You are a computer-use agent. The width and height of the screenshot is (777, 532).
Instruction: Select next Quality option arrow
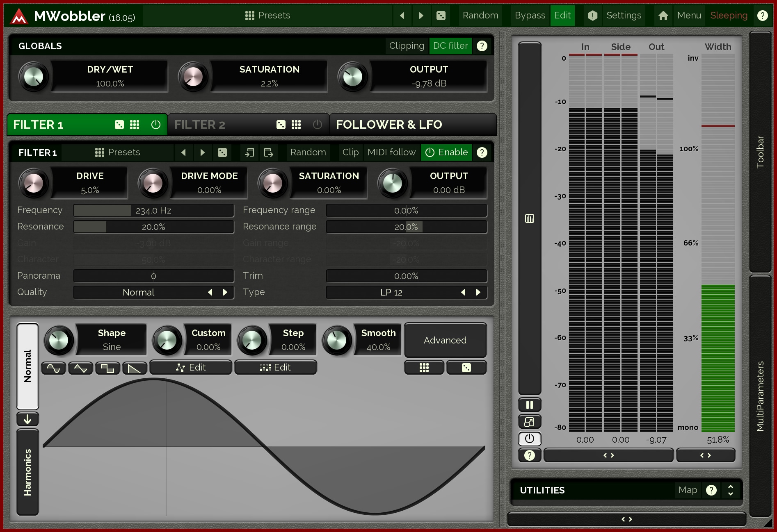(x=225, y=292)
